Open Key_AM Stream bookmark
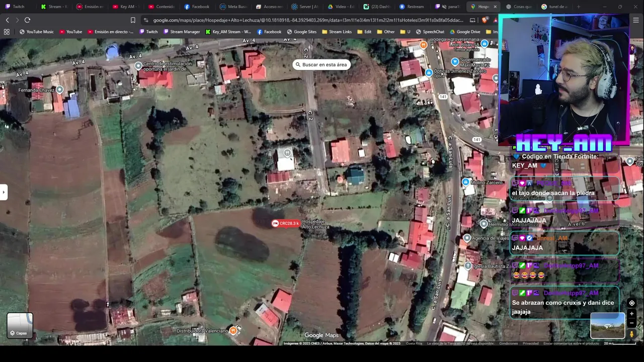 pyautogui.click(x=228, y=32)
